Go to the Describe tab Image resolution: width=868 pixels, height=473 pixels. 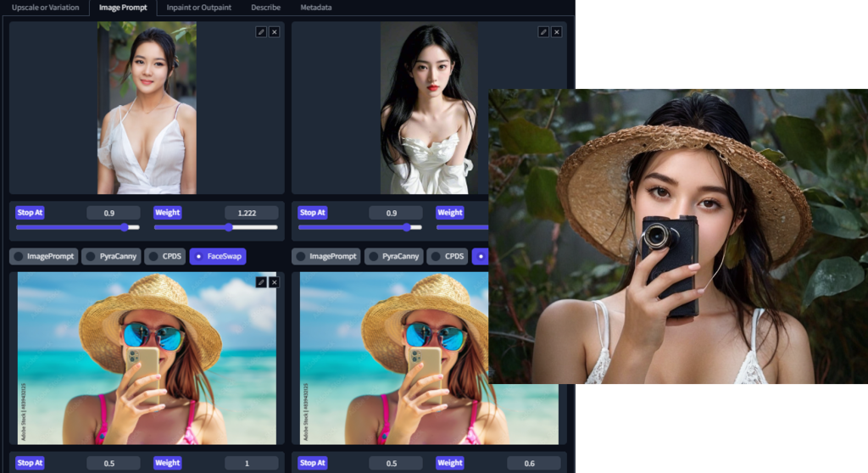pyautogui.click(x=265, y=8)
